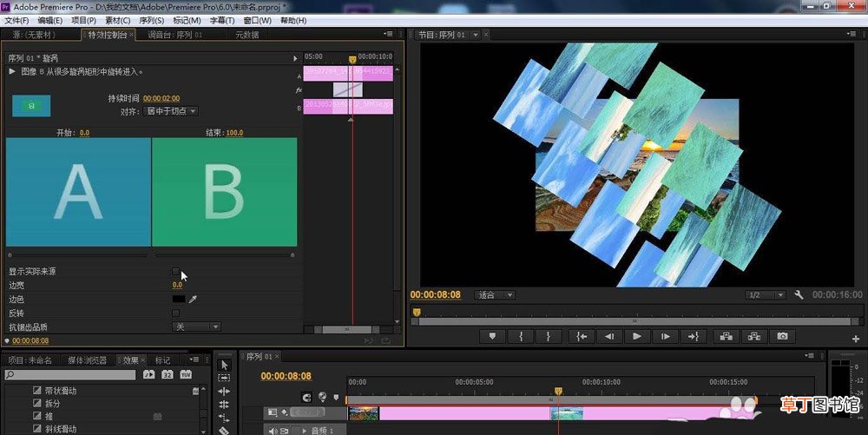Switch to the 媒体浏览器 tab
868x435 pixels.
click(x=87, y=360)
